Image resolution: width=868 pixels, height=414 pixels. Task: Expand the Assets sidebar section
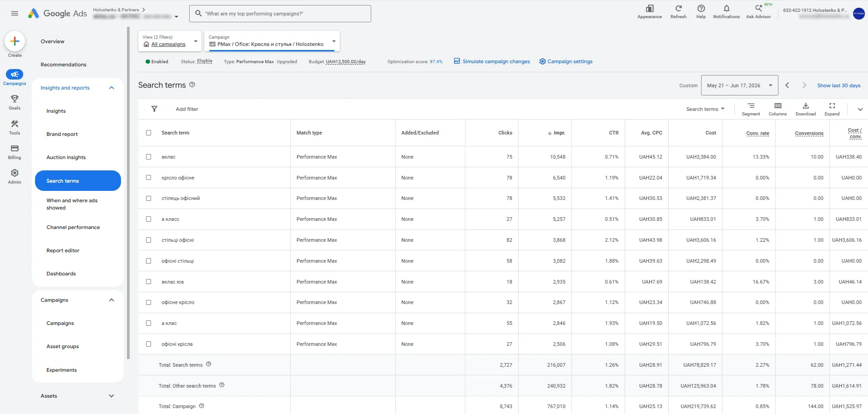[111, 396]
